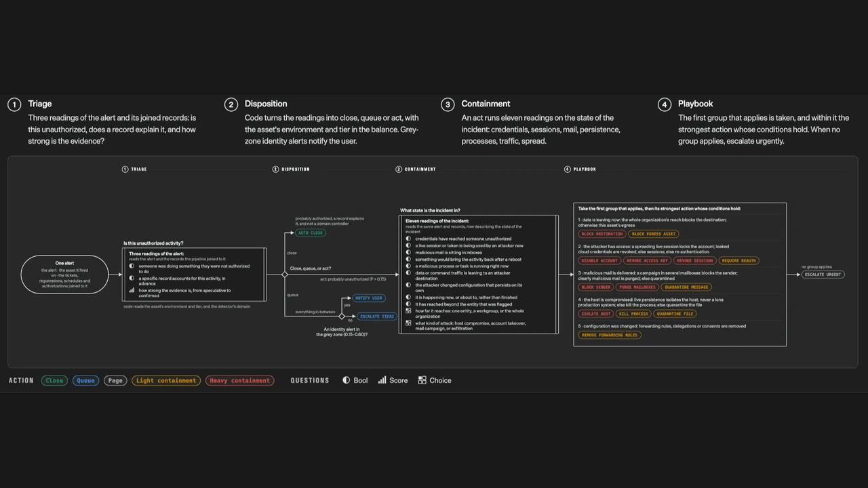Click the Score bar-chart icon in legend
The height and width of the screenshot is (488, 868).
tap(382, 380)
